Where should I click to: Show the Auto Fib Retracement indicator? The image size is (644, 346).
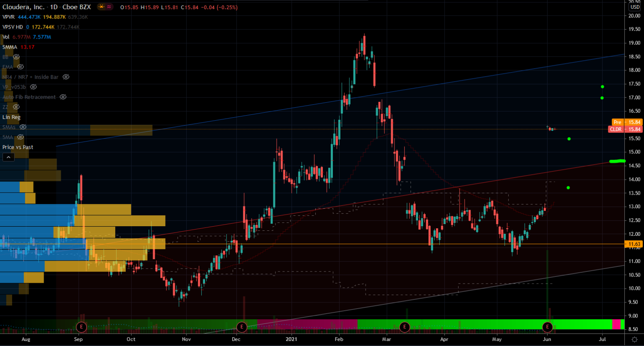tap(63, 97)
